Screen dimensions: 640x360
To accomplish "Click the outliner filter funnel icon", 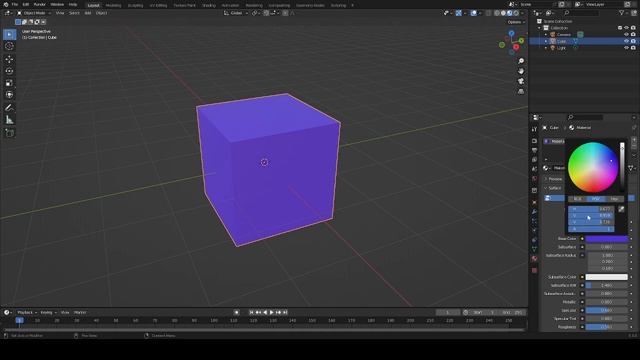I will click(622, 13).
